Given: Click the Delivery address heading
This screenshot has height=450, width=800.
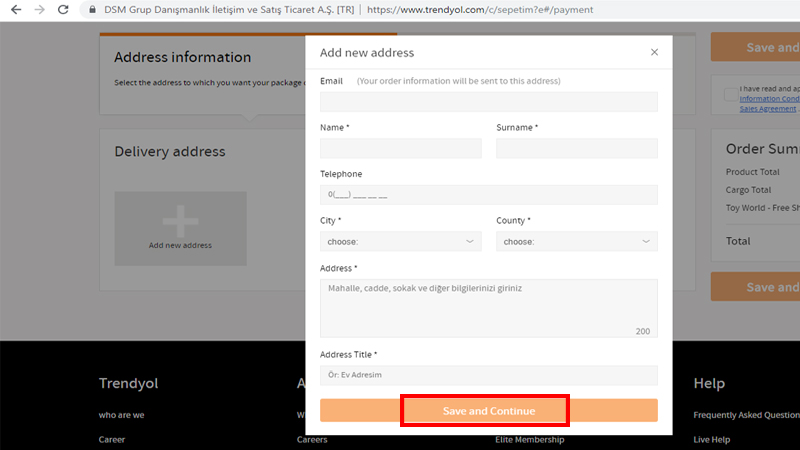Looking at the screenshot, I should click(x=170, y=152).
